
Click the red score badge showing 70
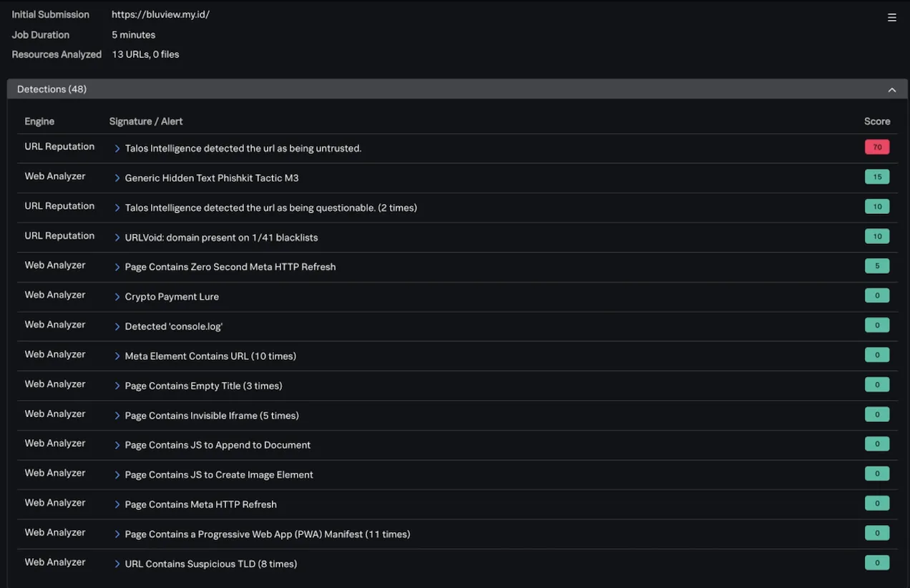[877, 147]
